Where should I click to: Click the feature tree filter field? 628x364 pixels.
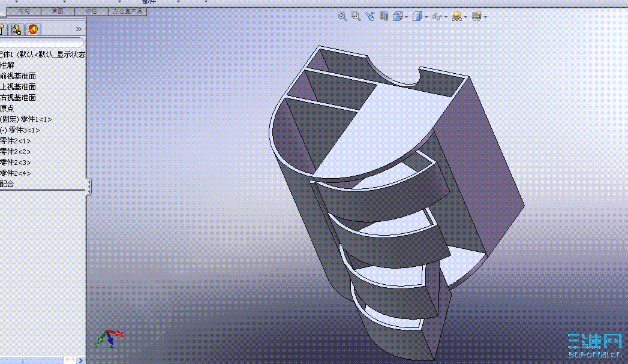click(42, 43)
